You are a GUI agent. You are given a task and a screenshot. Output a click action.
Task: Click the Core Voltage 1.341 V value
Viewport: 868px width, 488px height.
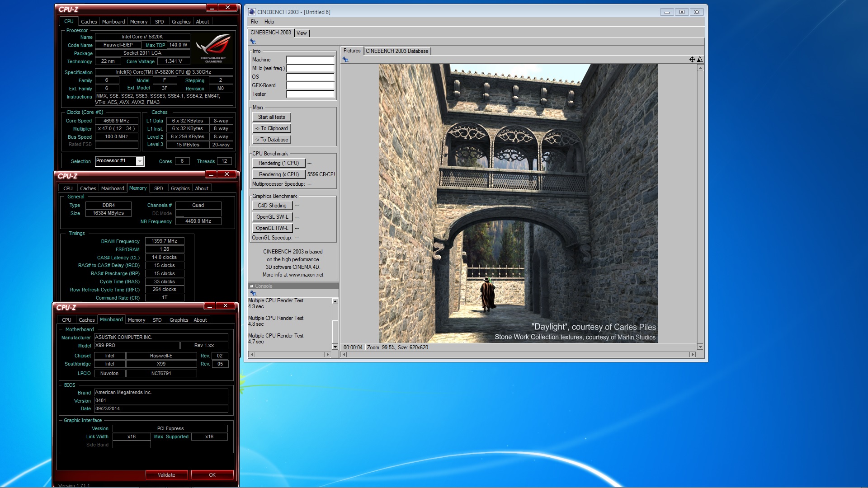(174, 61)
